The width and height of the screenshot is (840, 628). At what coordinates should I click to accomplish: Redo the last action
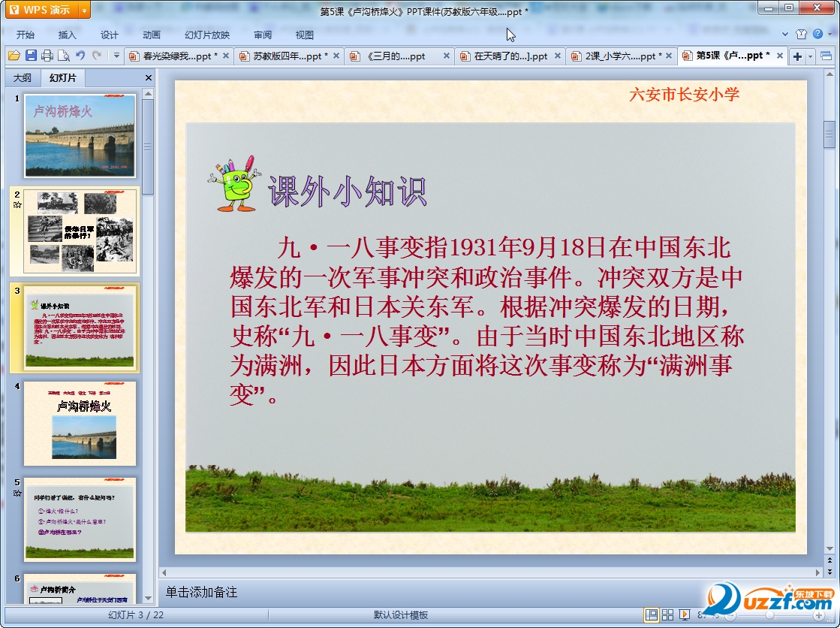pos(96,56)
